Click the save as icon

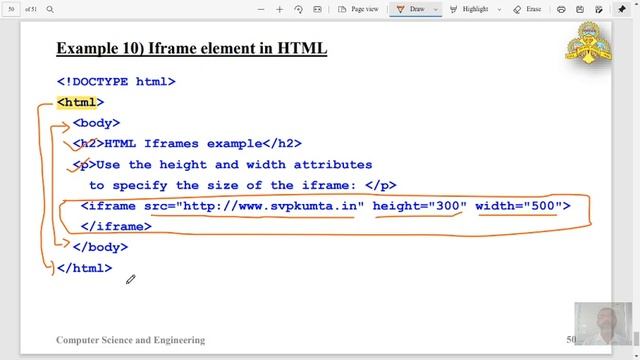[599, 9]
